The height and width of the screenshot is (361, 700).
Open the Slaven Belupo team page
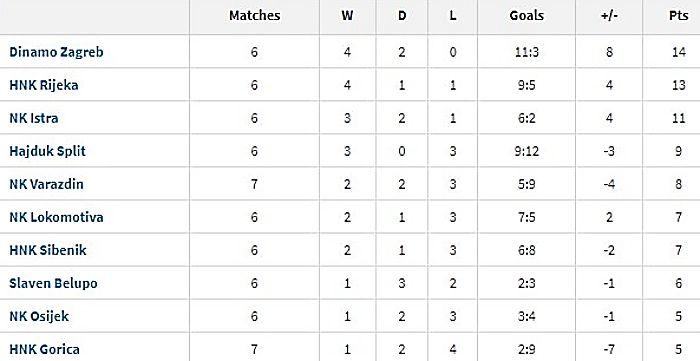53,283
